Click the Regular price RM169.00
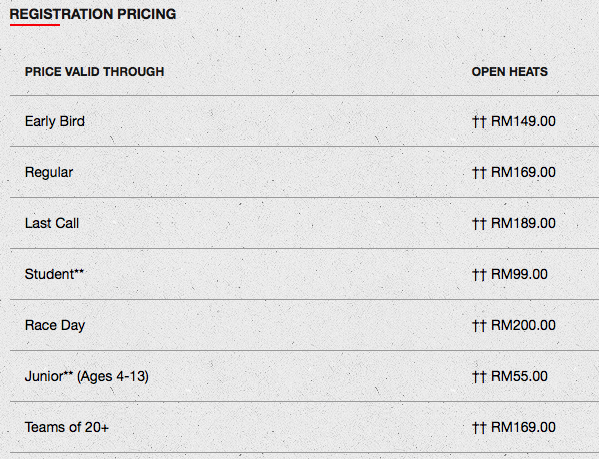 [523, 172]
